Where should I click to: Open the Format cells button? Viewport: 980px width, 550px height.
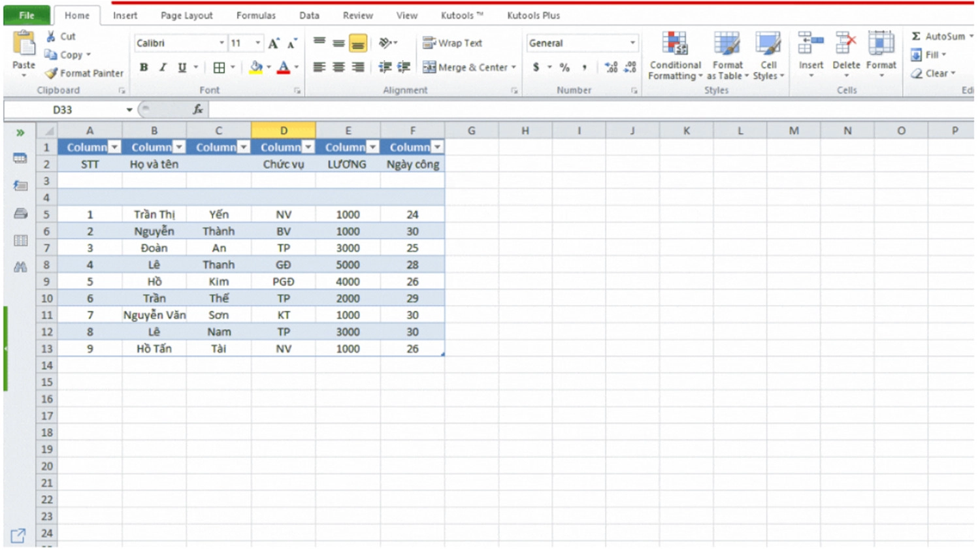pos(881,55)
